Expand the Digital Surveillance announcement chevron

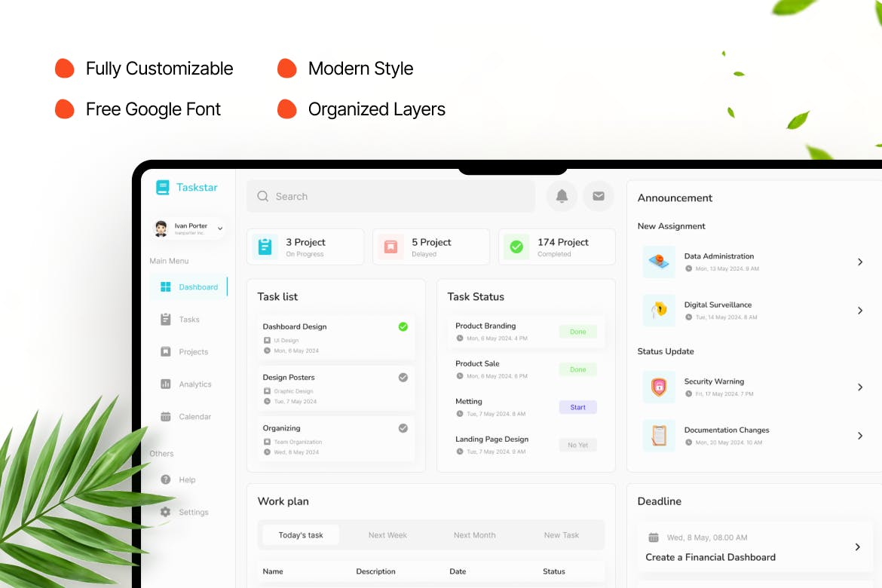coord(860,311)
